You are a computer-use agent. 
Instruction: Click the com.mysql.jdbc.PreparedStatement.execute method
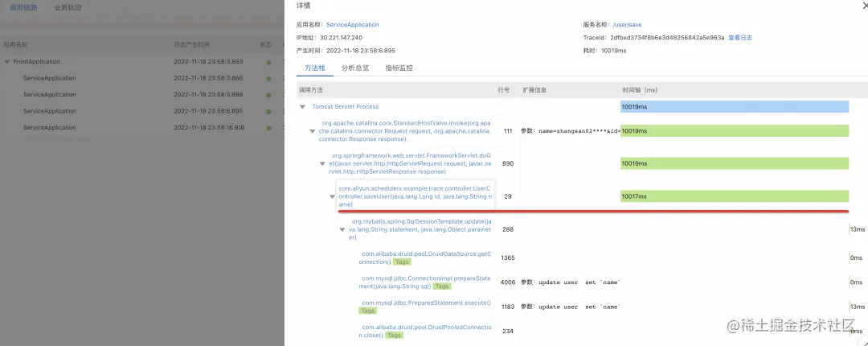pos(426,303)
